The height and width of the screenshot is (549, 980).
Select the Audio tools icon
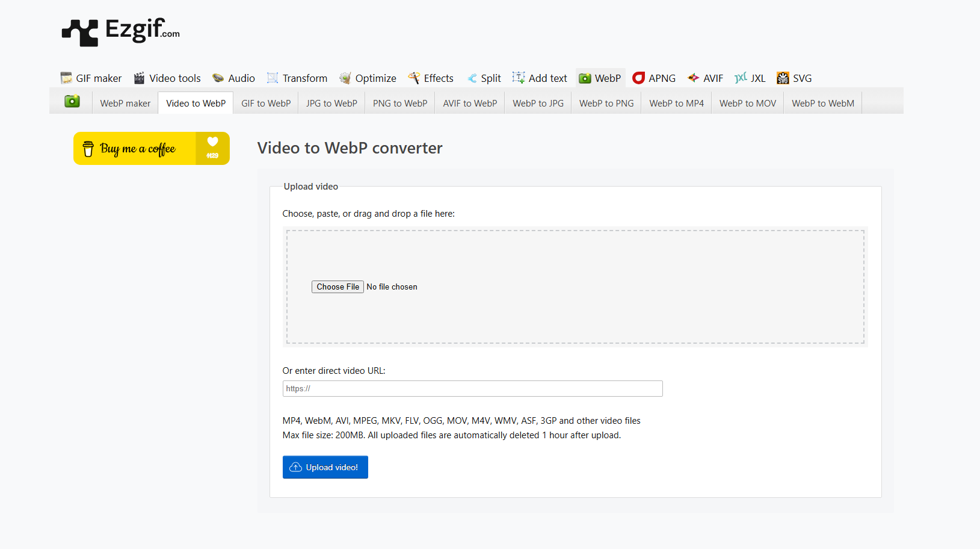click(218, 78)
